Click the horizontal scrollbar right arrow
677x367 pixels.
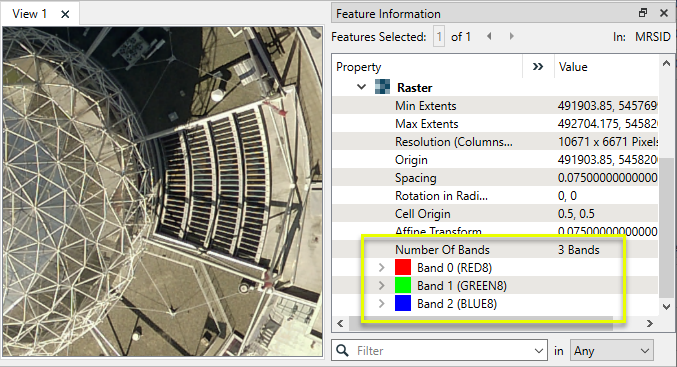pos(650,323)
